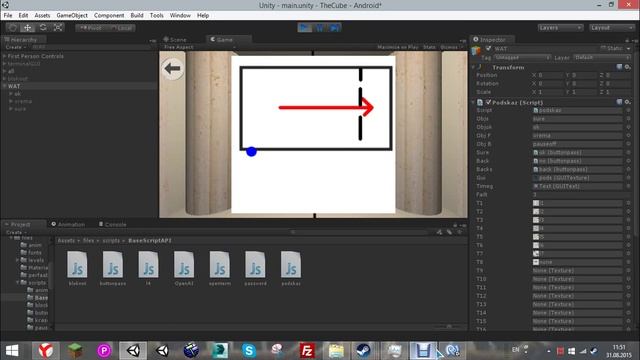Viewport: 640px width, 360px height.
Task: Collapse the WAT object in Hierarchy
Action: point(4,86)
